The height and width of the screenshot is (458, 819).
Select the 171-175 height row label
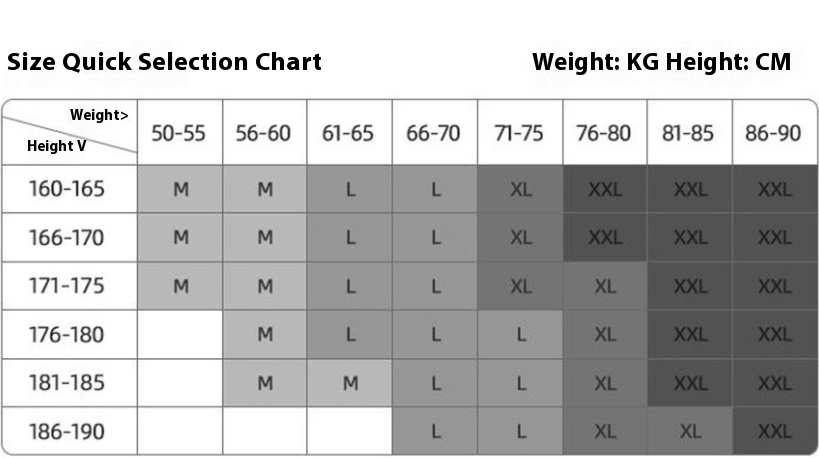69,286
